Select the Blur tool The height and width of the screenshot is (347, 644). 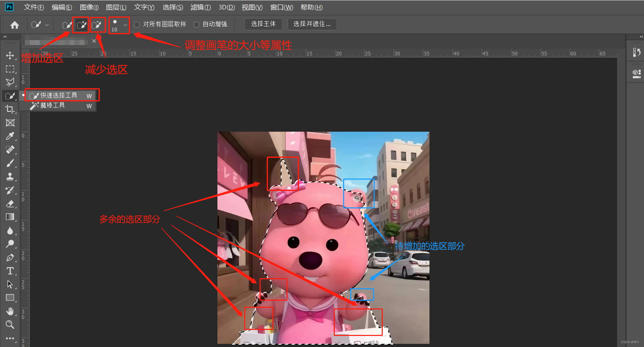tap(10, 231)
